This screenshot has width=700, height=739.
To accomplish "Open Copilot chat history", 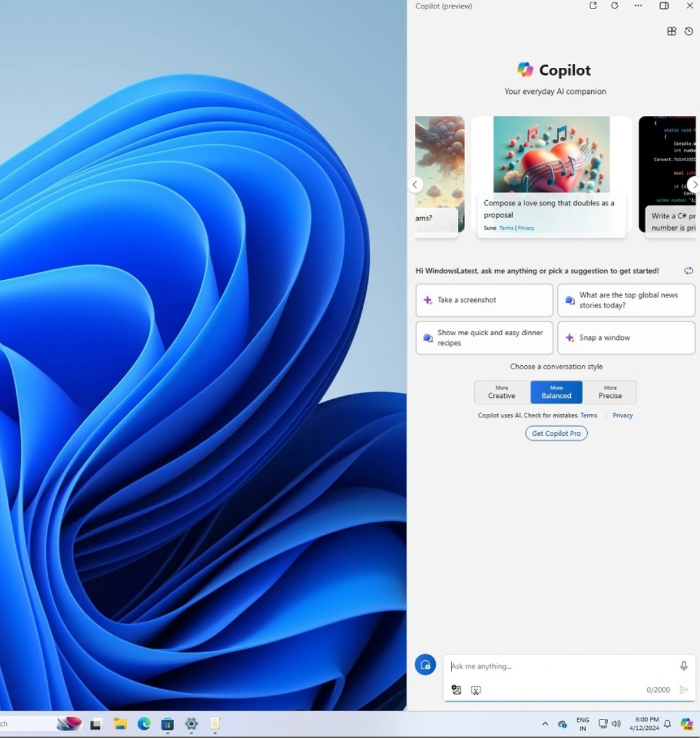I will (x=689, y=31).
